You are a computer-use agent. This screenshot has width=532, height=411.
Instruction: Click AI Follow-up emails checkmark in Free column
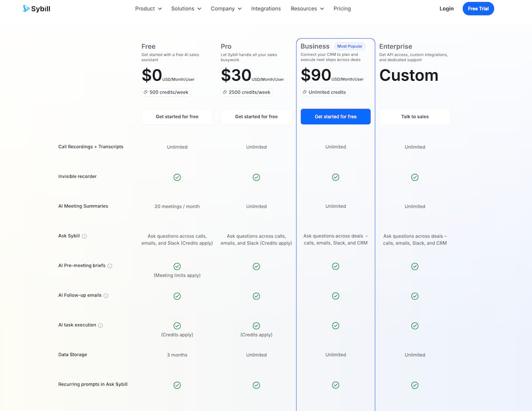coord(177,296)
